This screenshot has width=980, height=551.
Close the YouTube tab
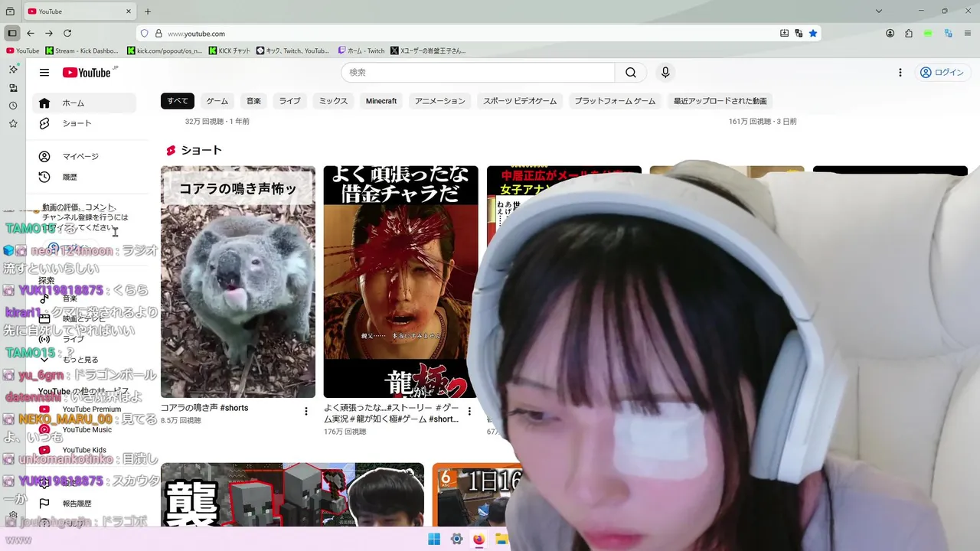[x=127, y=11]
